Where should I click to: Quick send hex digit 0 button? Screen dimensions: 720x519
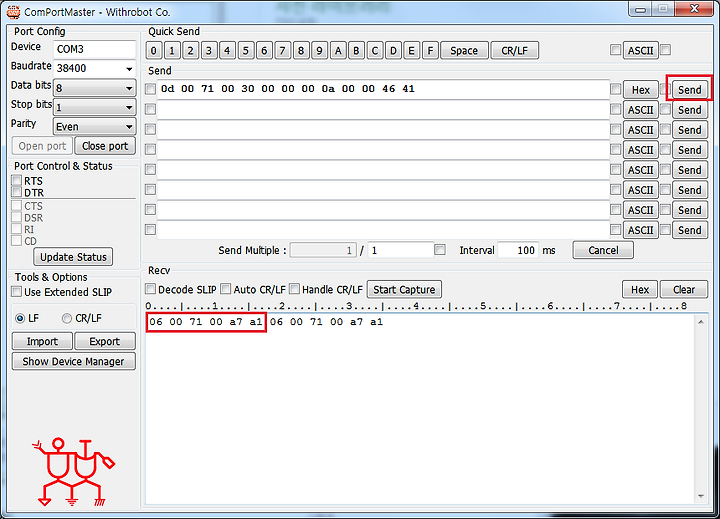click(154, 51)
